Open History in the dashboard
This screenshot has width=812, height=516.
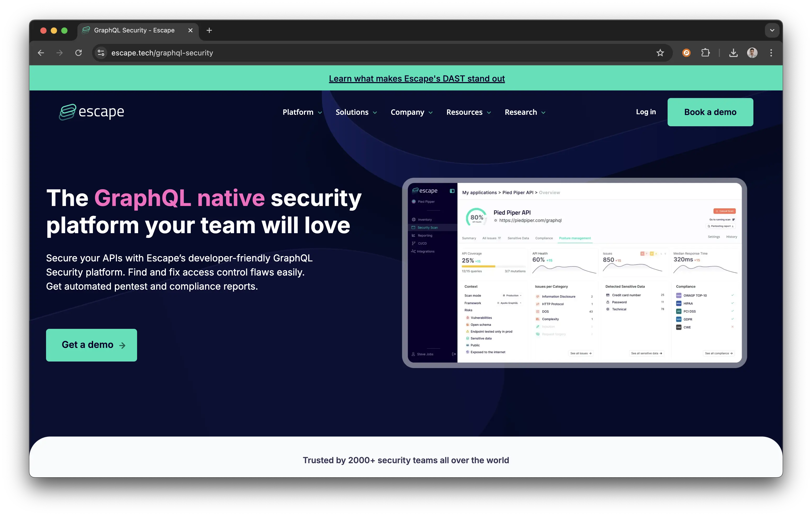[x=731, y=237]
